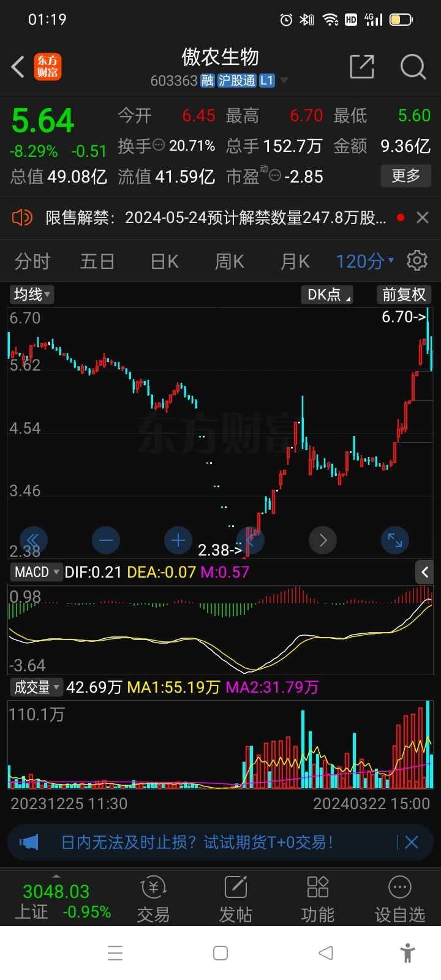This screenshot has width=441, height=980.
Task: Close the futures promotion banner
Action: (412, 842)
